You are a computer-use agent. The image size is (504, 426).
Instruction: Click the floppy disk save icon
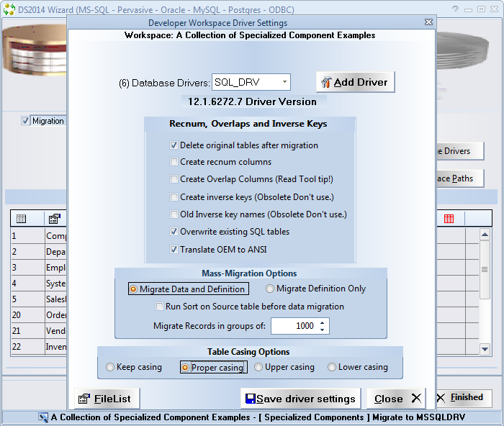point(251,399)
